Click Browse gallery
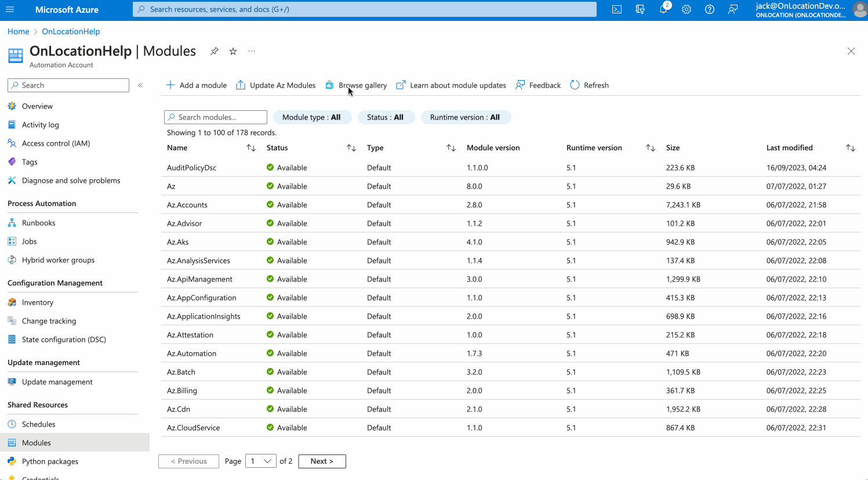868x480 pixels. (356, 85)
